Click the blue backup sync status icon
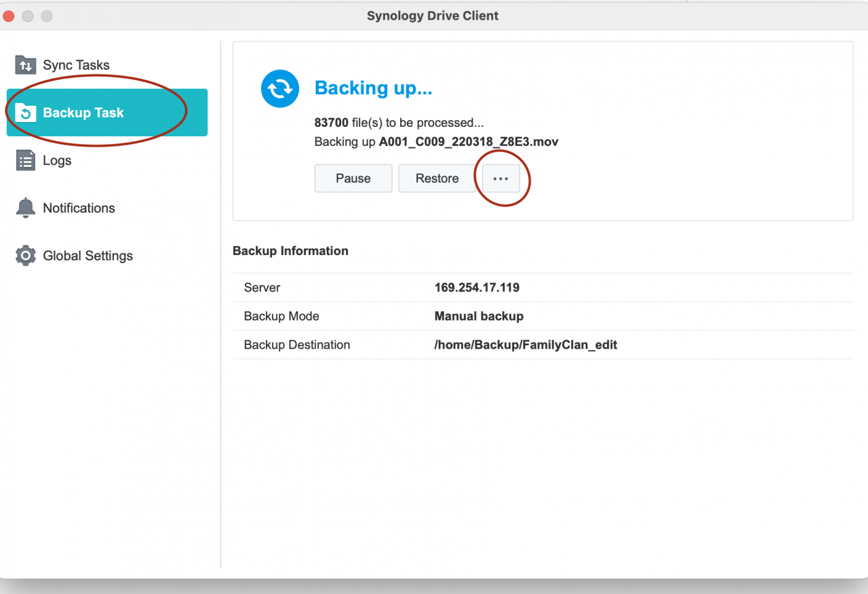The image size is (868, 594). [x=280, y=89]
